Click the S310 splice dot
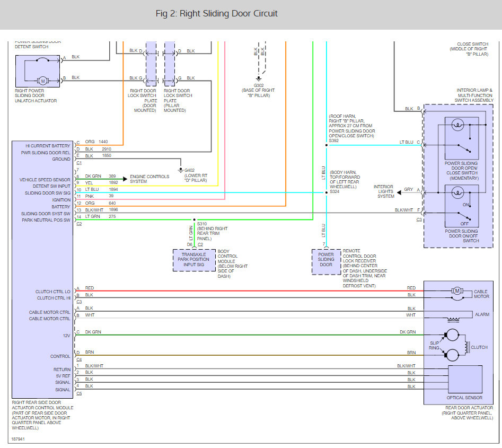This screenshot has width=502, height=448. pos(195,219)
